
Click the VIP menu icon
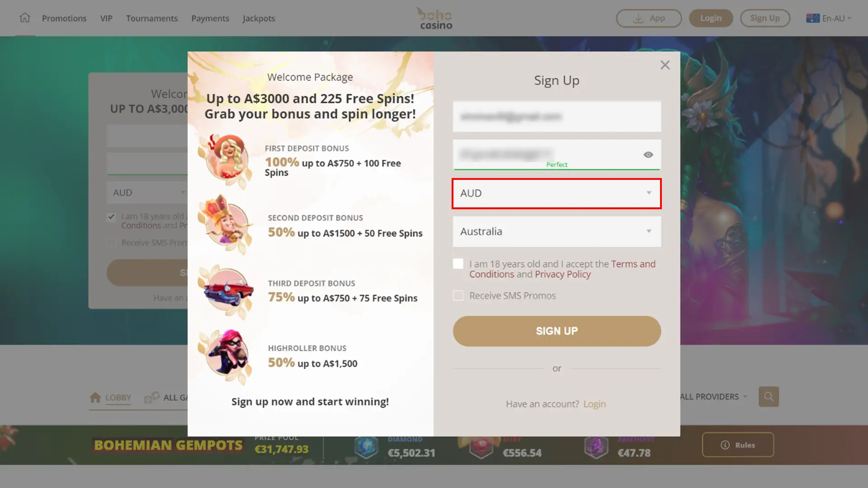(106, 18)
